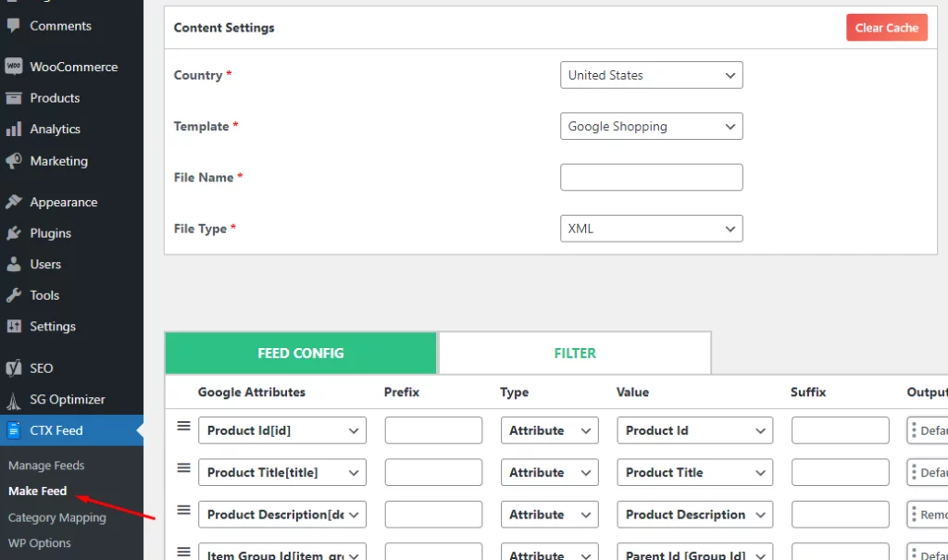Open the Country dropdown
948x560 pixels.
pyautogui.click(x=651, y=75)
